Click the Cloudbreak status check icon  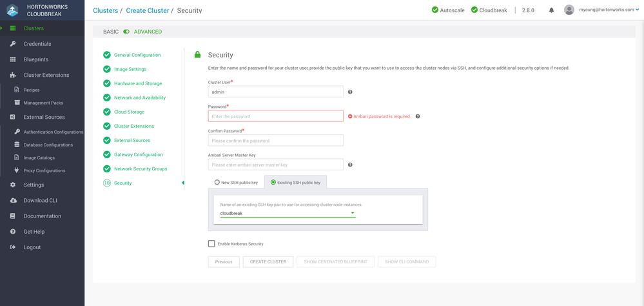pyautogui.click(x=474, y=10)
